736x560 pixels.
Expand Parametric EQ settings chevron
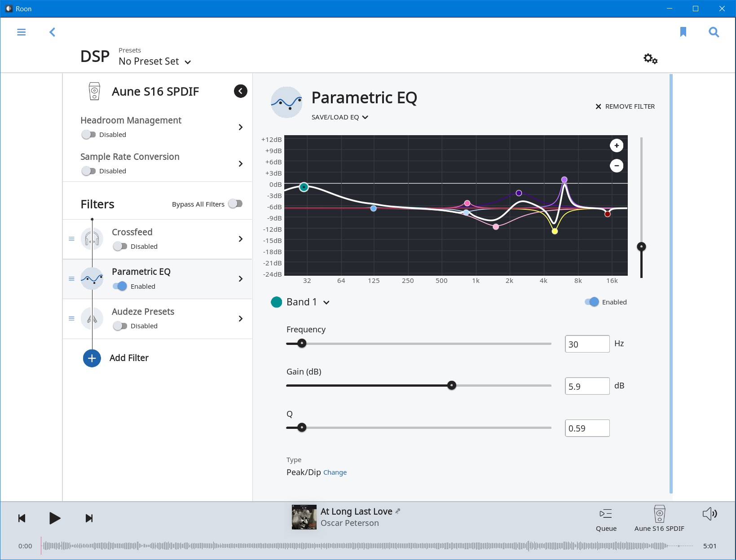click(241, 279)
